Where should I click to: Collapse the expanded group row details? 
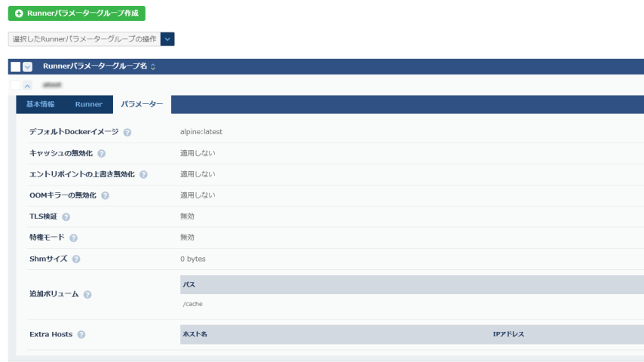tap(28, 84)
